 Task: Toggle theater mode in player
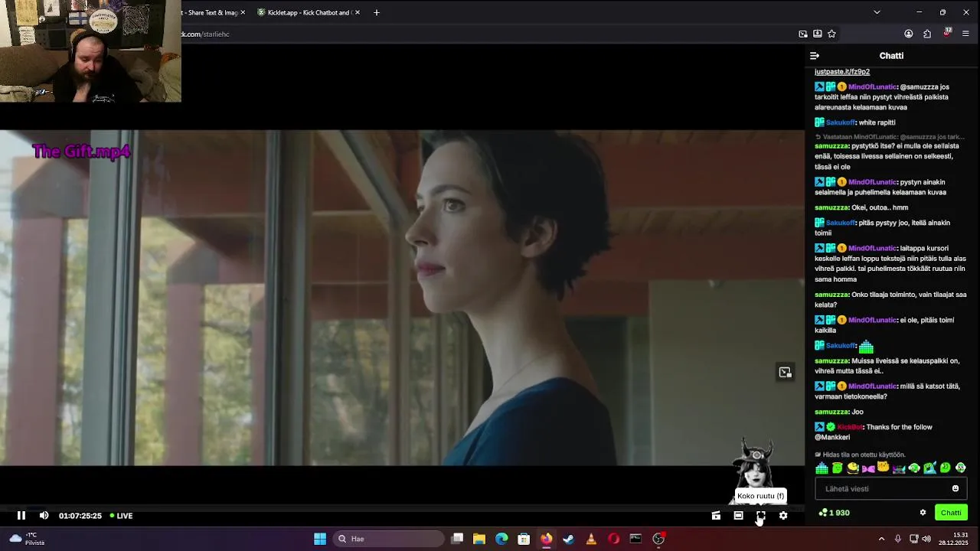(738, 516)
